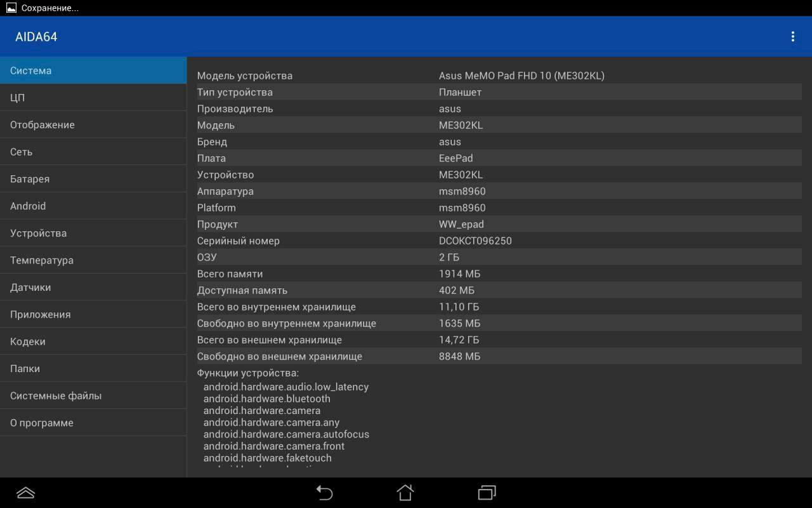Open the Android section

(x=93, y=206)
